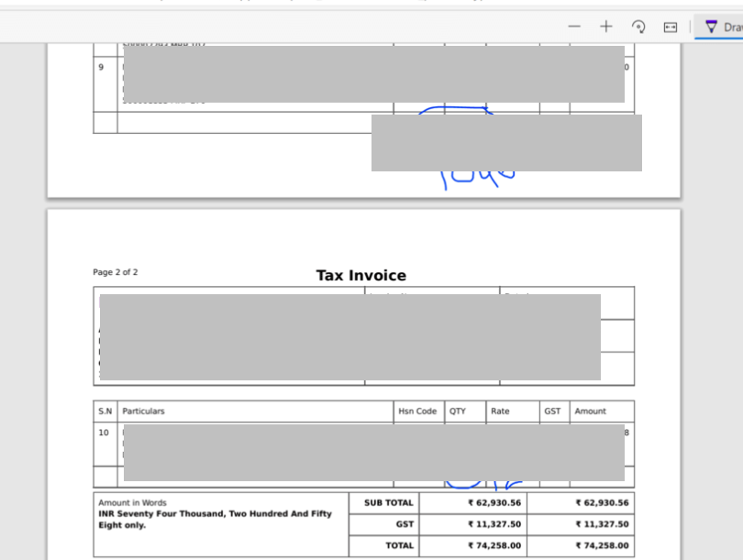This screenshot has width=743, height=560.
Task: Click the Draw button in the toolbar
Action: click(x=725, y=26)
